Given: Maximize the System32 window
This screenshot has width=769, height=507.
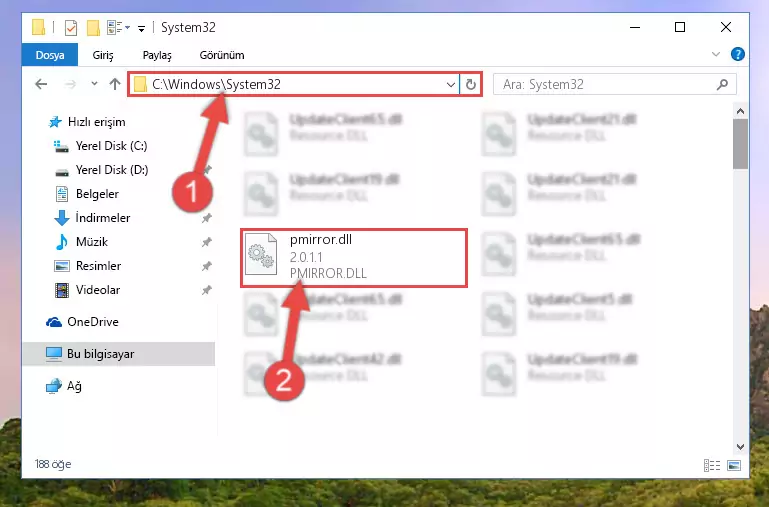Looking at the screenshot, I should (680, 27).
